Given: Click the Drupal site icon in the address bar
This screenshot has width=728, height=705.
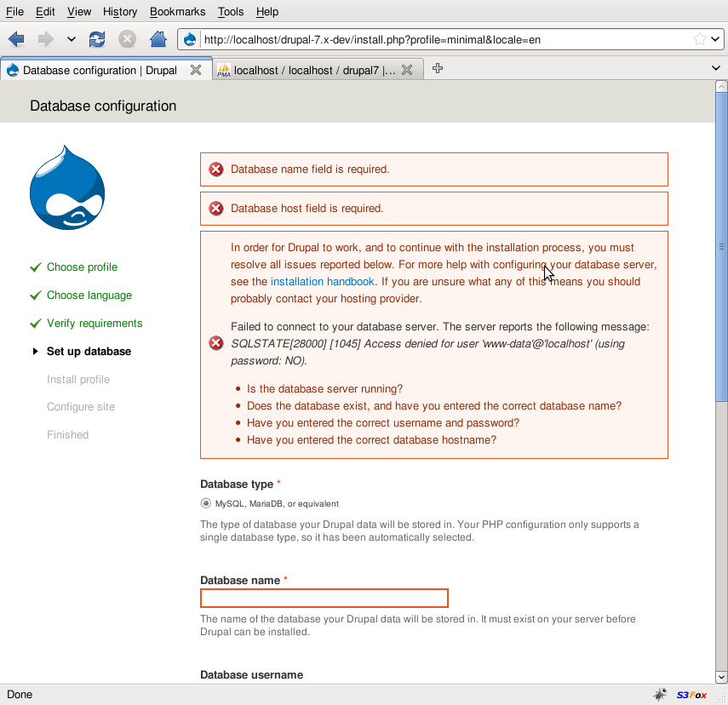Looking at the screenshot, I should [189, 39].
